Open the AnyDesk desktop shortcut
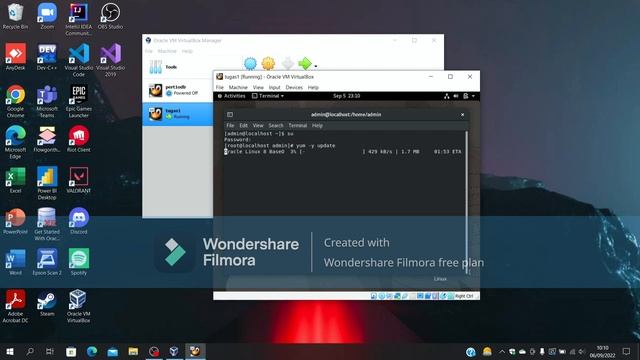 (x=15, y=57)
